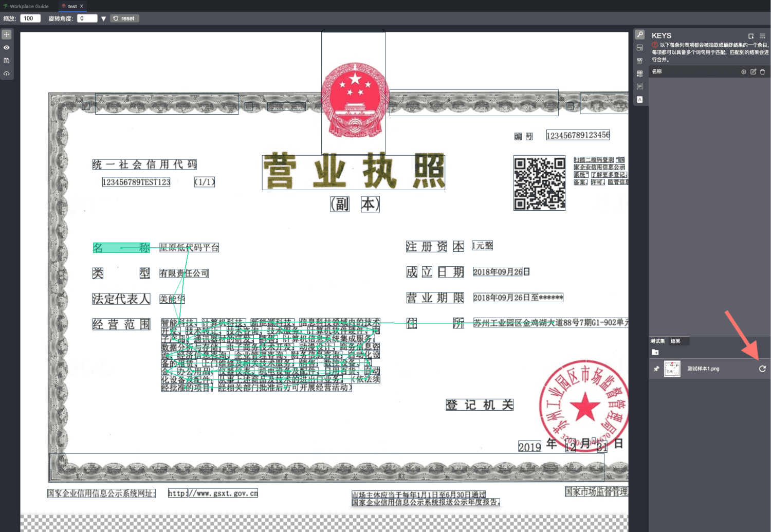
Task: Click the add folder icon under 测试集
Action: point(655,352)
